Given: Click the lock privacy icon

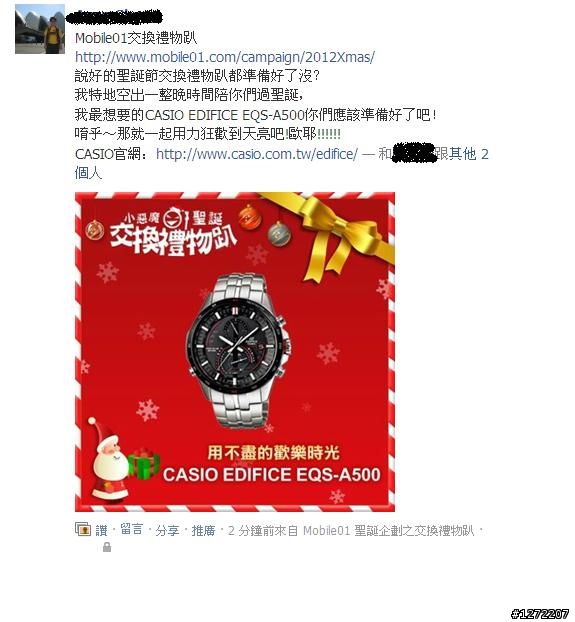Looking at the screenshot, I should 107,547.
